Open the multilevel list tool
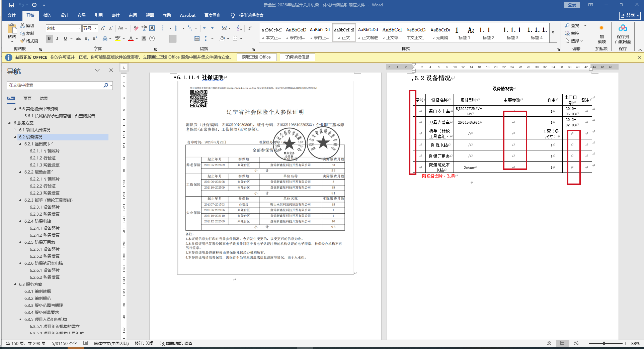Image resolution: width=644 pixels, height=349 pixels. [x=191, y=28]
